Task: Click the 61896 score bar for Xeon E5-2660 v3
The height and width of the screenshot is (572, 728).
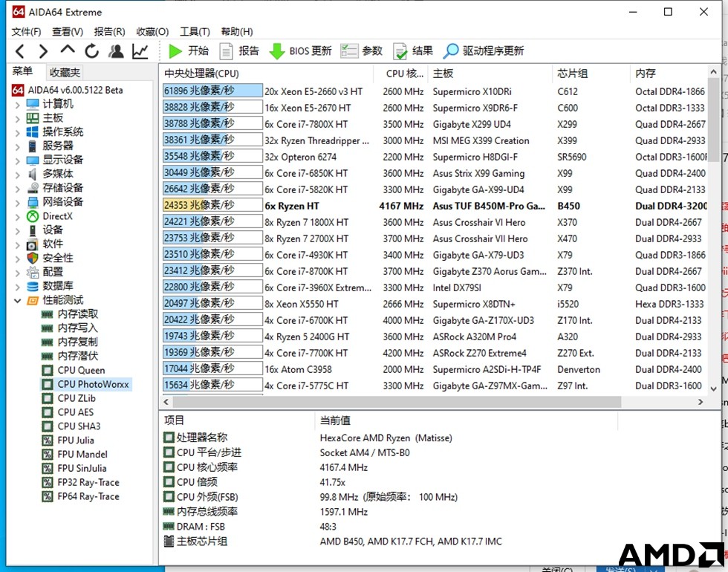Action: [212, 91]
